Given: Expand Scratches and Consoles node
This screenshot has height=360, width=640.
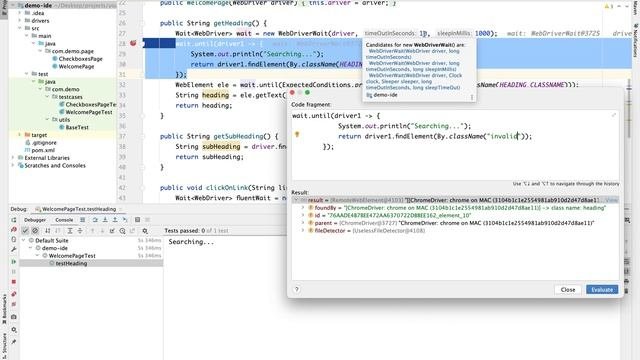Looking at the screenshot, I should pyautogui.click(x=13, y=165).
